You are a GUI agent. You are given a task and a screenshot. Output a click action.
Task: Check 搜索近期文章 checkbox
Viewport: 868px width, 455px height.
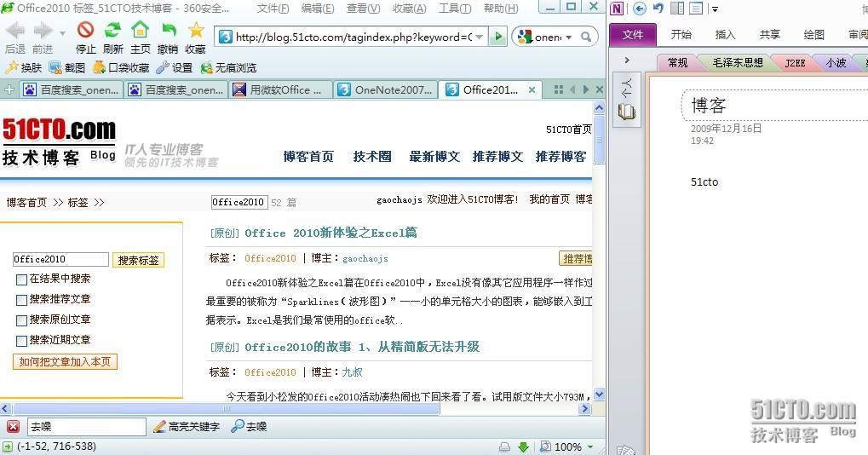pyautogui.click(x=21, y=341)
